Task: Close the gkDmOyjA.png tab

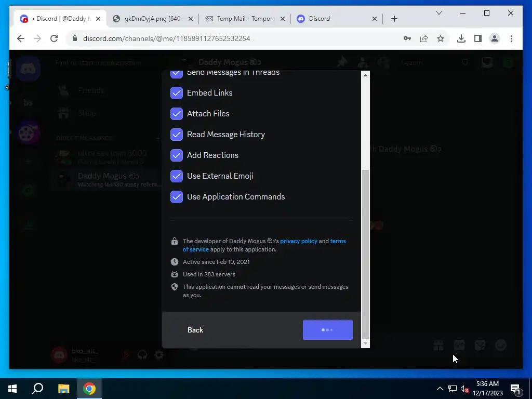Action: 191,19
